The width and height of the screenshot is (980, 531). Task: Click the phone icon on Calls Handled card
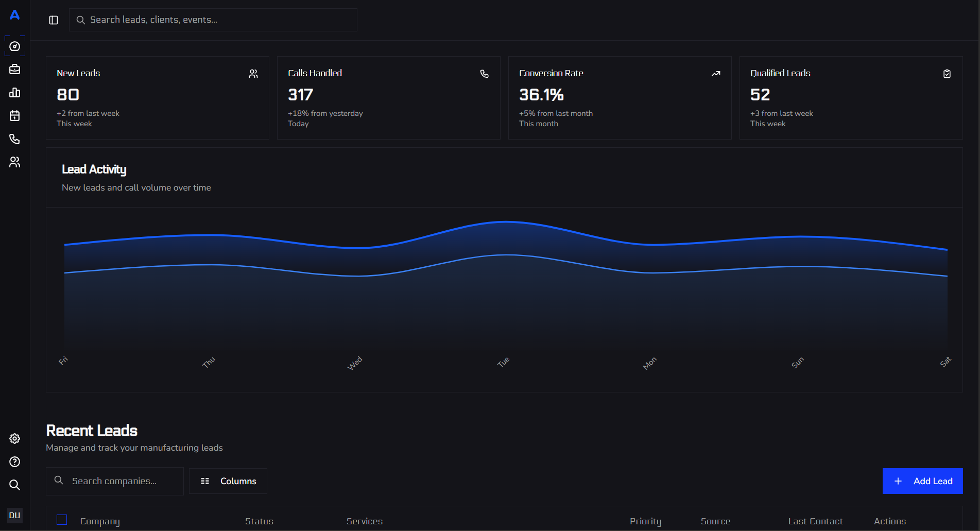484,73
